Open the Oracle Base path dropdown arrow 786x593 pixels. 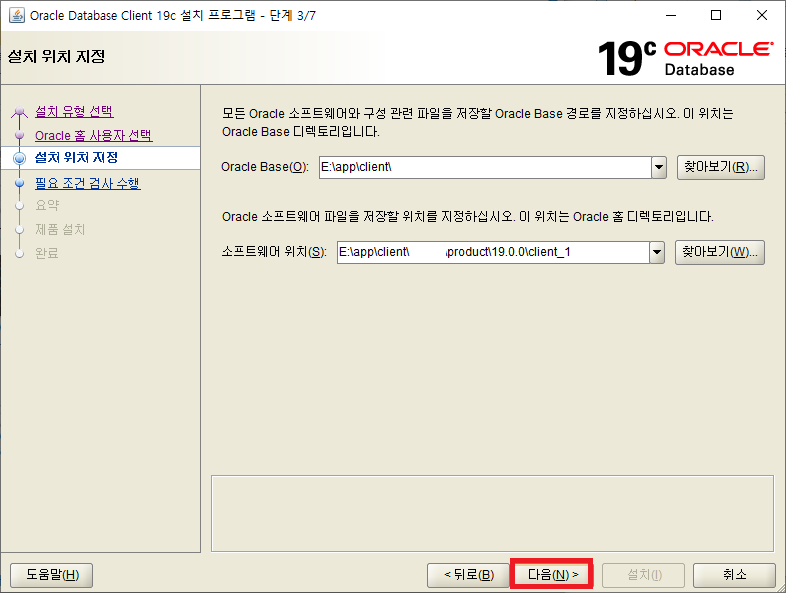pos(659,167)
